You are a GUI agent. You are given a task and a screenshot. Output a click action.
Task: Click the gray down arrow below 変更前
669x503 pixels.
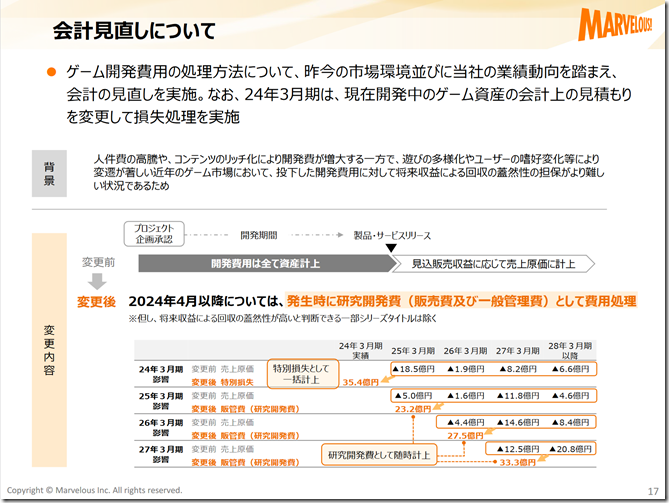97,281
